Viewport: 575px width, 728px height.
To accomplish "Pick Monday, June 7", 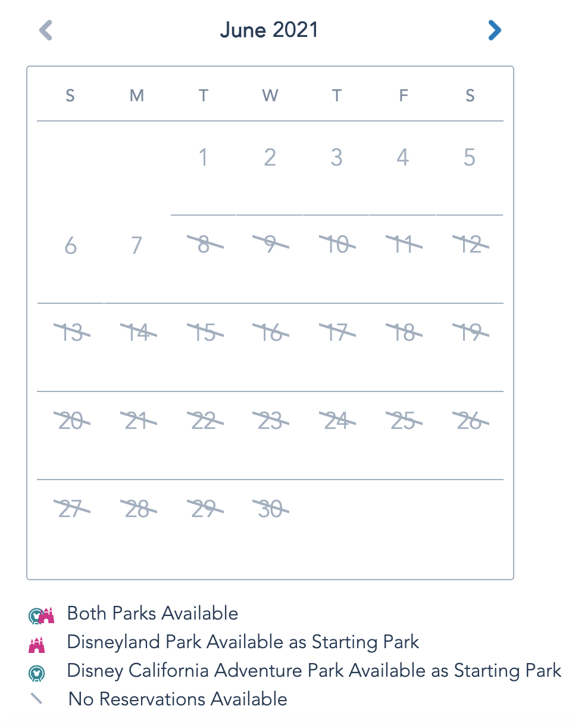I will click(137, 245).
